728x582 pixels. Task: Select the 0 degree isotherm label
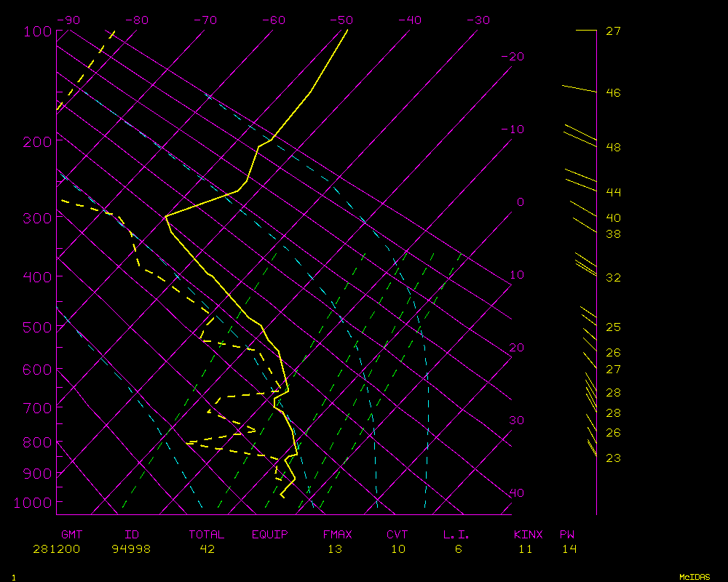[520, 202]
